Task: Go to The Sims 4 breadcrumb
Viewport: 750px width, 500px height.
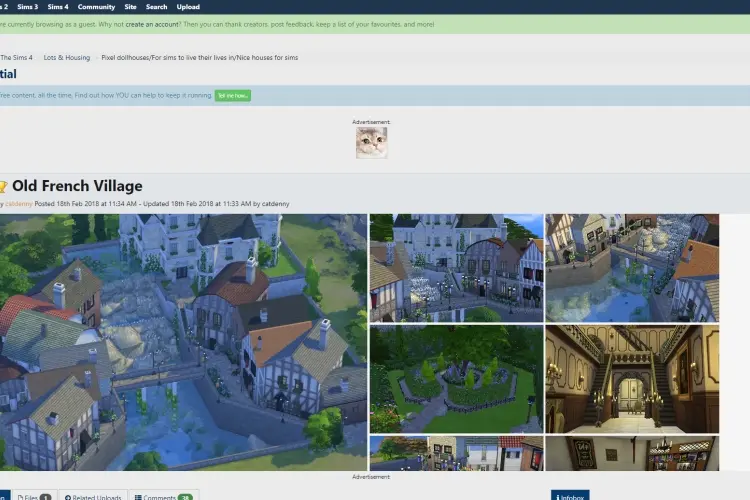Action: click(16, 57)
